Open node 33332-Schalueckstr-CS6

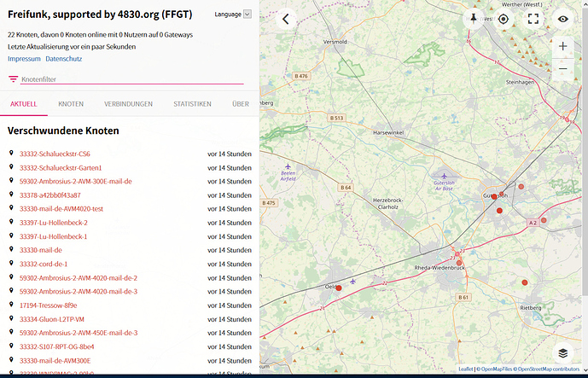[x=55, y=154]
